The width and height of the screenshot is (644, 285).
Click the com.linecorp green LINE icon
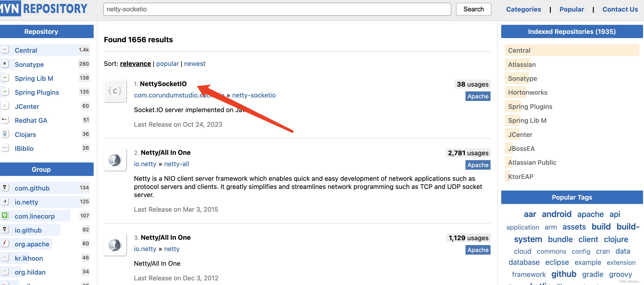click(5, 215)
